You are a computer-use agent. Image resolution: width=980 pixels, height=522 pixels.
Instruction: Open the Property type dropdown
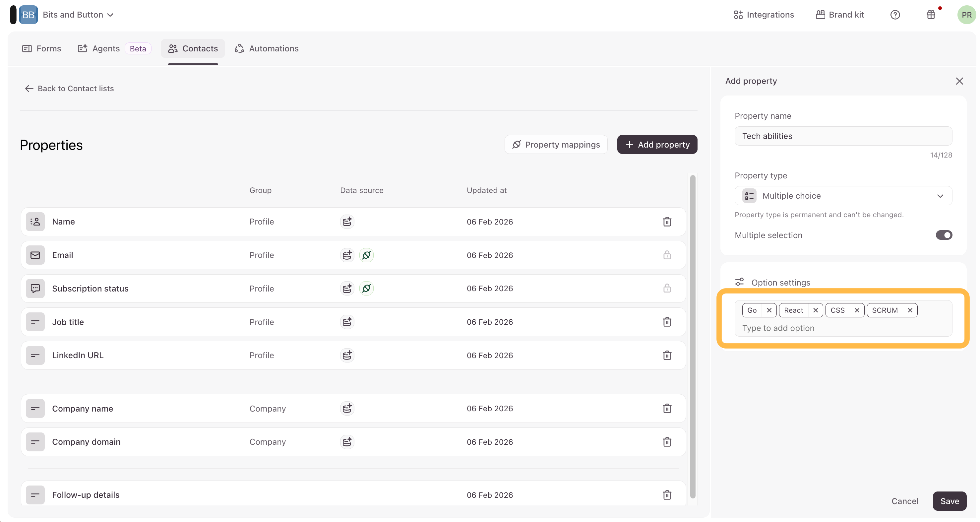(x=843, y=196)
